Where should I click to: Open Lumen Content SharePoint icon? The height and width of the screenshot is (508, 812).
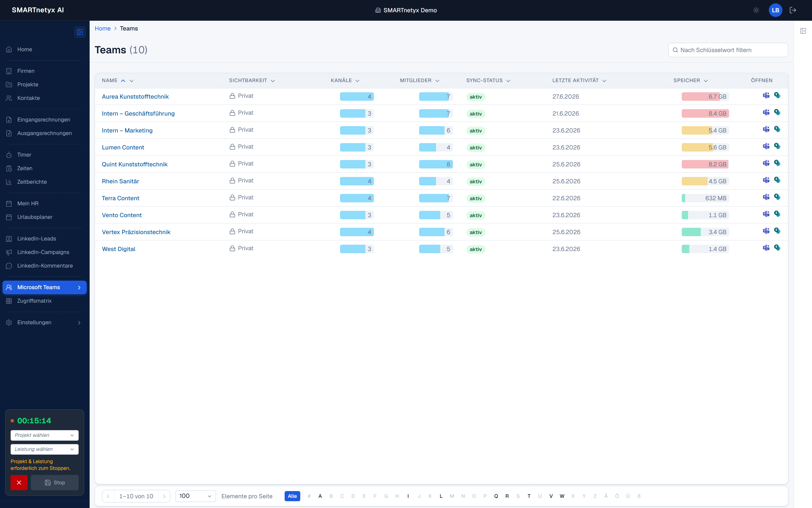tap(777, 146)
